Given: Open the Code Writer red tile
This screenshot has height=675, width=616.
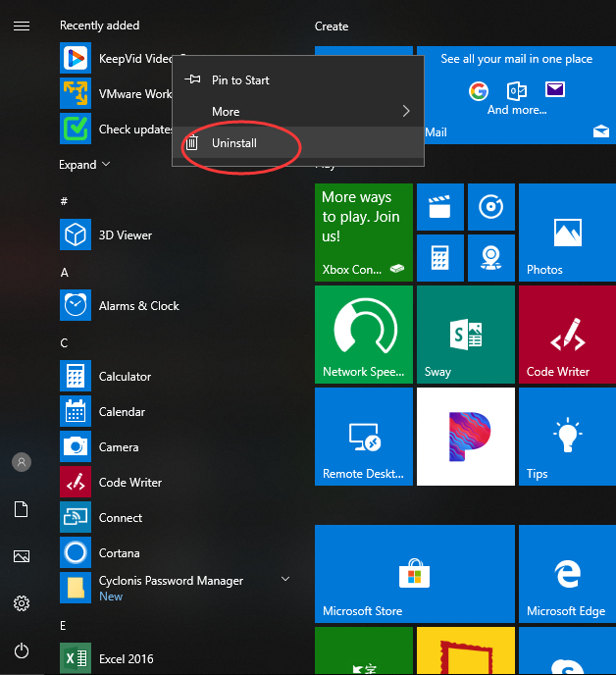Looking at the screenshot, I should click(x=567, y=335).
